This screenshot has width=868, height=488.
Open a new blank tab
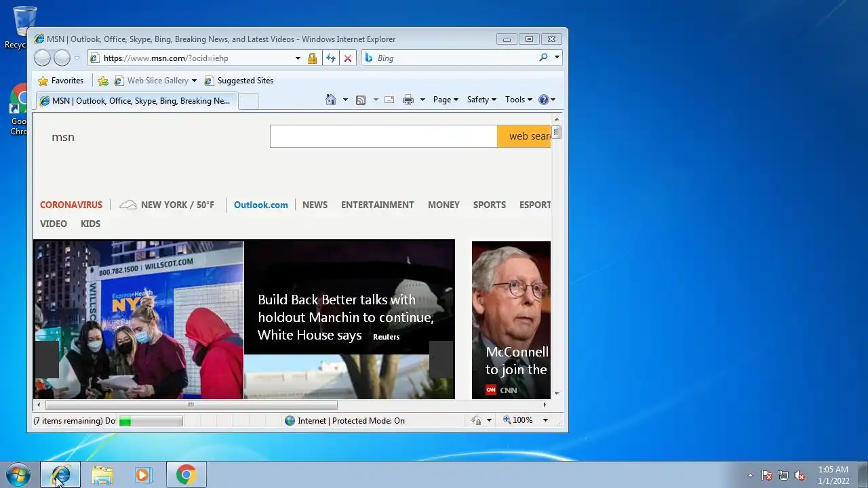coord(248,101)
